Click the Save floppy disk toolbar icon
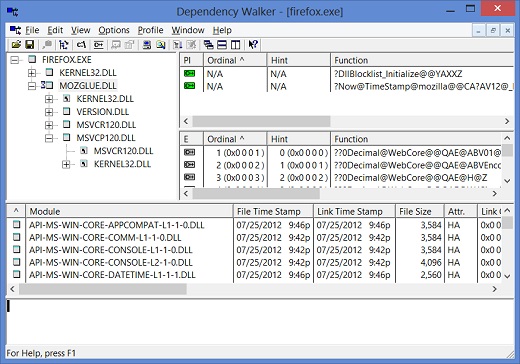The height and width of the screenshot is (364, 520). click(x=30, y=44)
